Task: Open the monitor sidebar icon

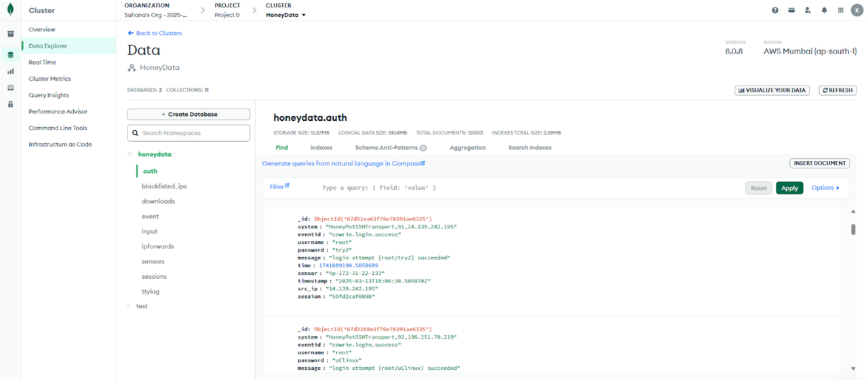Action: (10, 88)
